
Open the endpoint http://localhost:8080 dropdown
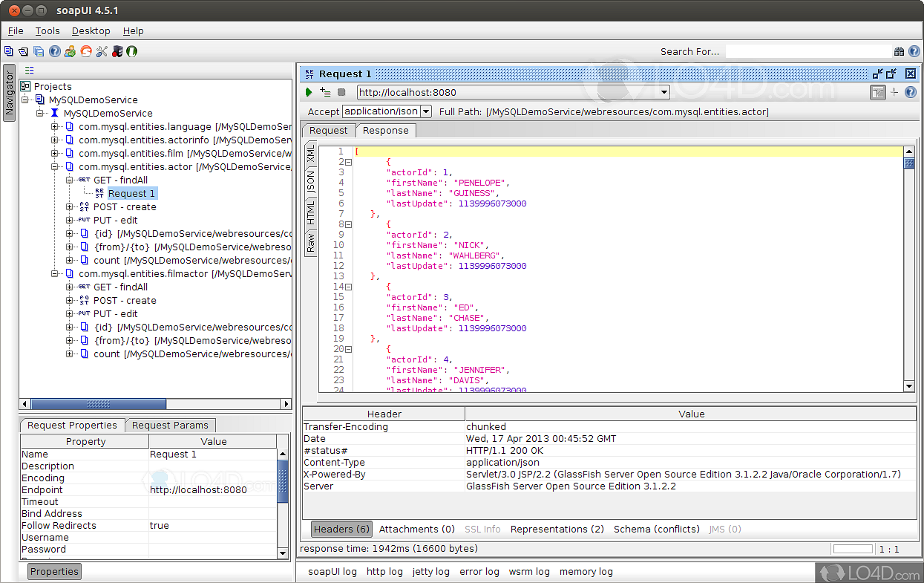click(x=664, y=93)
